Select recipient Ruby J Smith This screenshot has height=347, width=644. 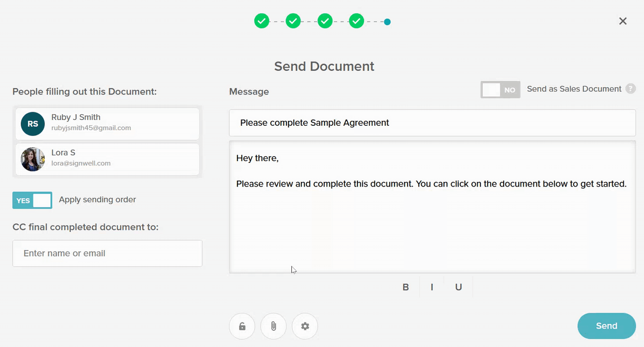coord(107,123)
